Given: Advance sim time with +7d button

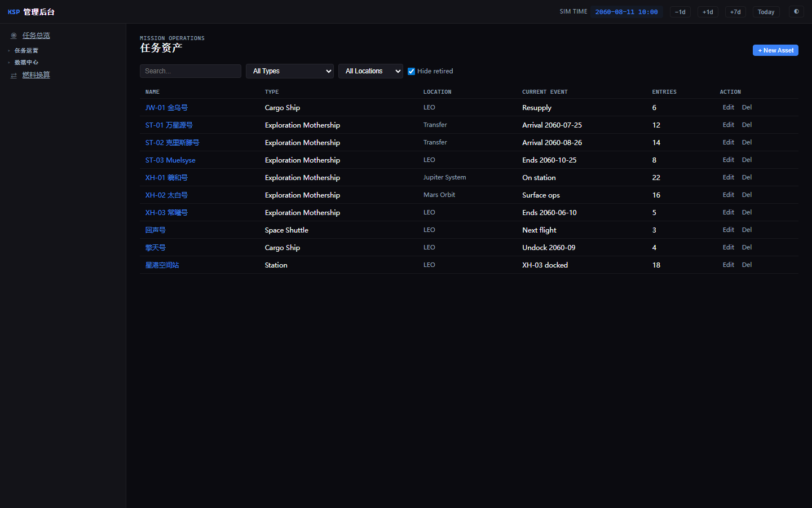Looking at the screenshot, I should click(x=735, y=12).
